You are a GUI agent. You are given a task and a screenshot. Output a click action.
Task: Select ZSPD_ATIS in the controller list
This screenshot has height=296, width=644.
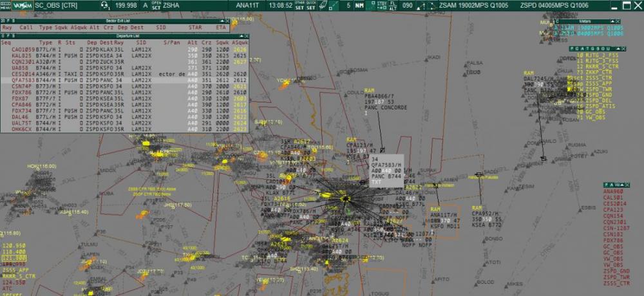pyautogui.click(x=598, y=106)
